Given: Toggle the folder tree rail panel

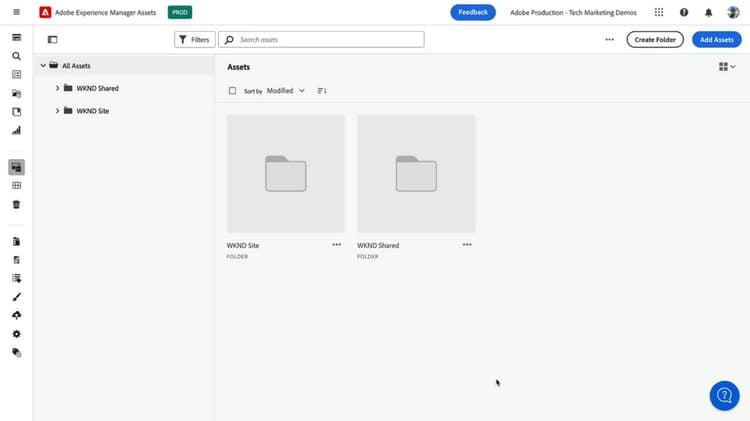Looking at the screenshot, I should (53, 40).
